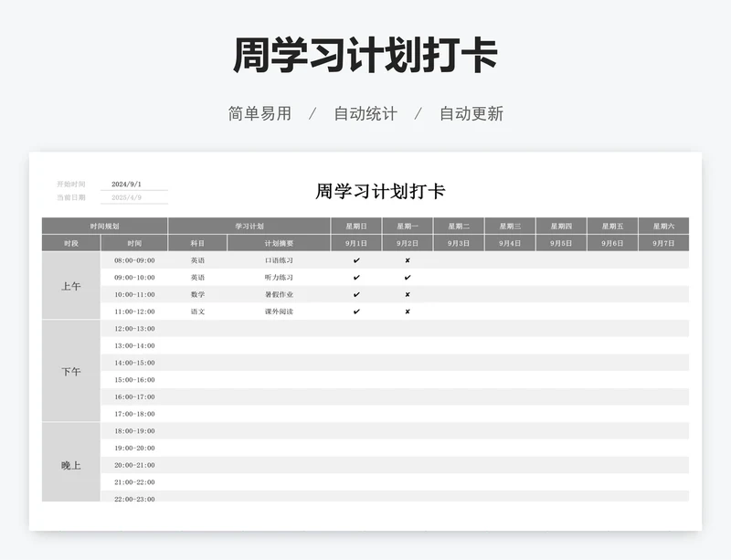Click the 当前日期 label

71,197
